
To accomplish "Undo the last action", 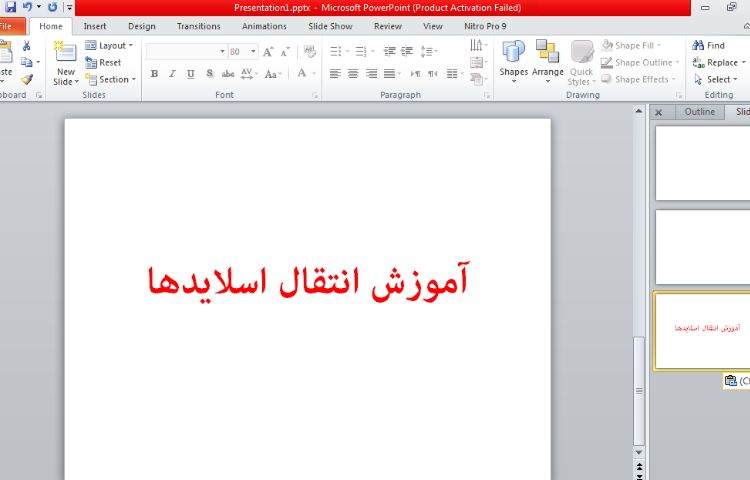I will [x=27, y=7].
